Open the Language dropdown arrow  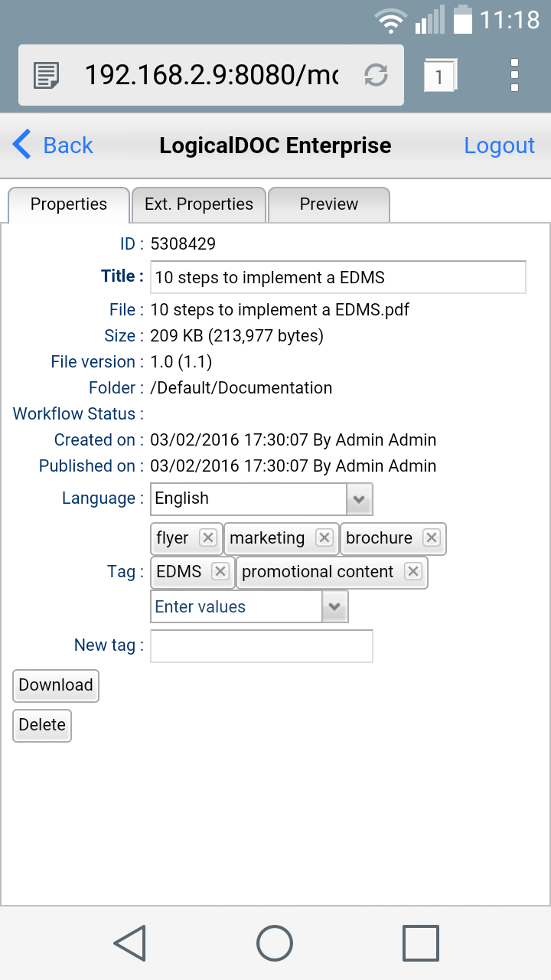click(x=360, y=499)
